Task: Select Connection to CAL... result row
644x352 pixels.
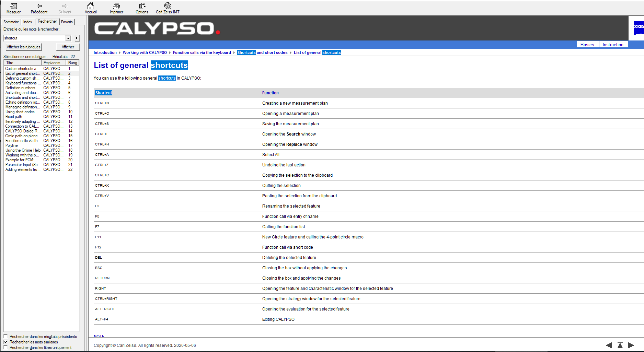Action: click(x=42, y=126)
